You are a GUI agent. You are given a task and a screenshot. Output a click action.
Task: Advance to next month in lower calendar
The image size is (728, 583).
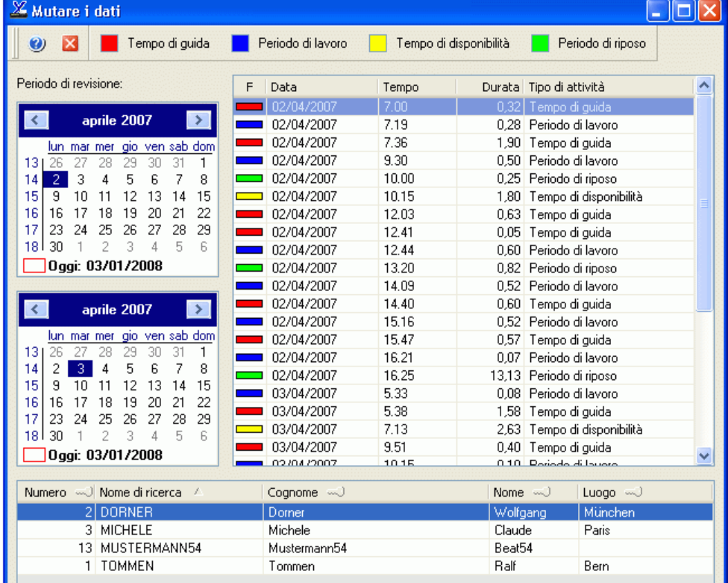[x=198, y=309]
